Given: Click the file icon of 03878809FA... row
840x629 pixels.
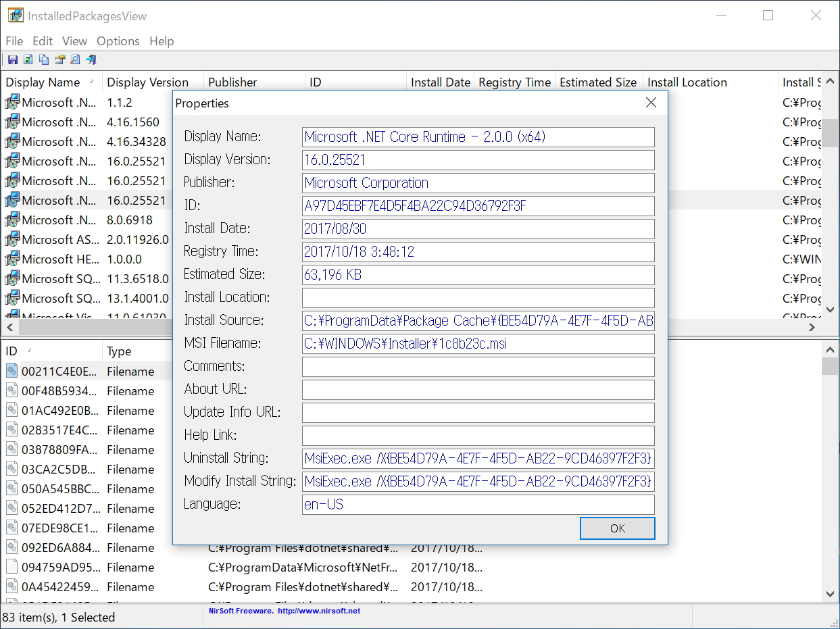Looking at the screenshot, I should (x=12, y=449).
